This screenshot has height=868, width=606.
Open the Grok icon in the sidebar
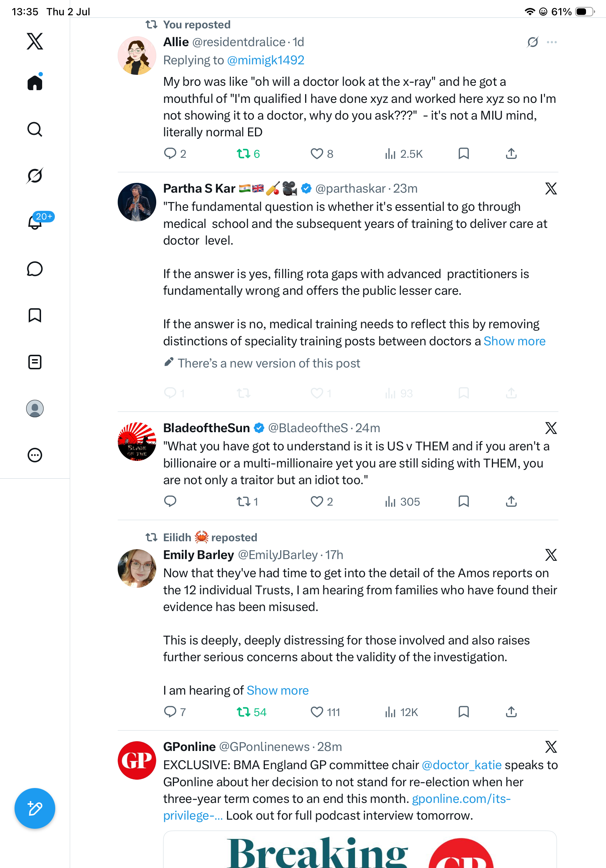pos(35,176)
